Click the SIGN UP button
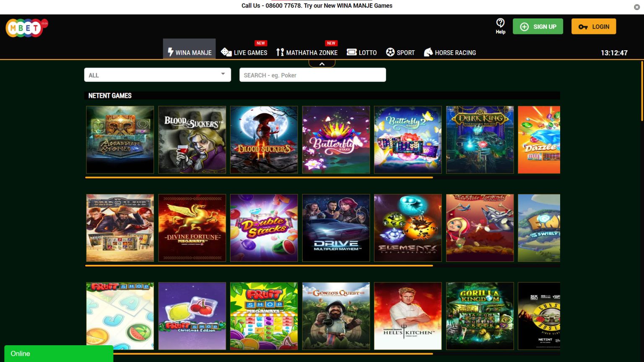Screen dimensions: 644x362 (x=538, y=26)
